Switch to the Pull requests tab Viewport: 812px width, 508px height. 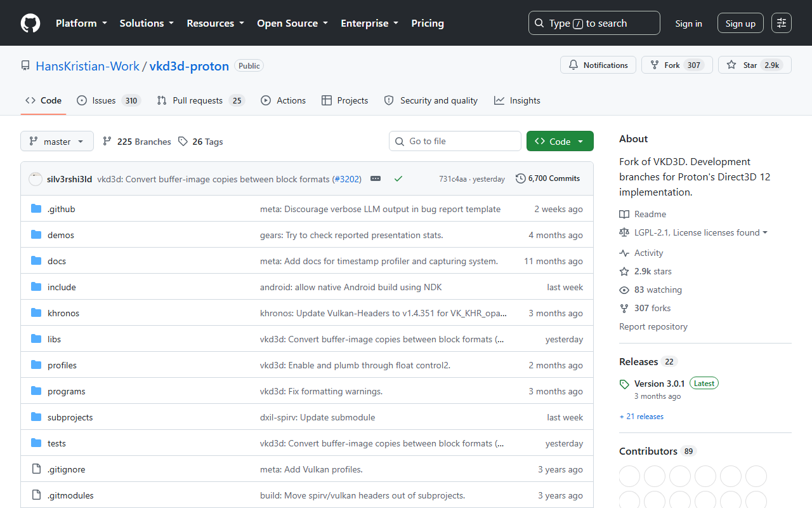[200, 100]
